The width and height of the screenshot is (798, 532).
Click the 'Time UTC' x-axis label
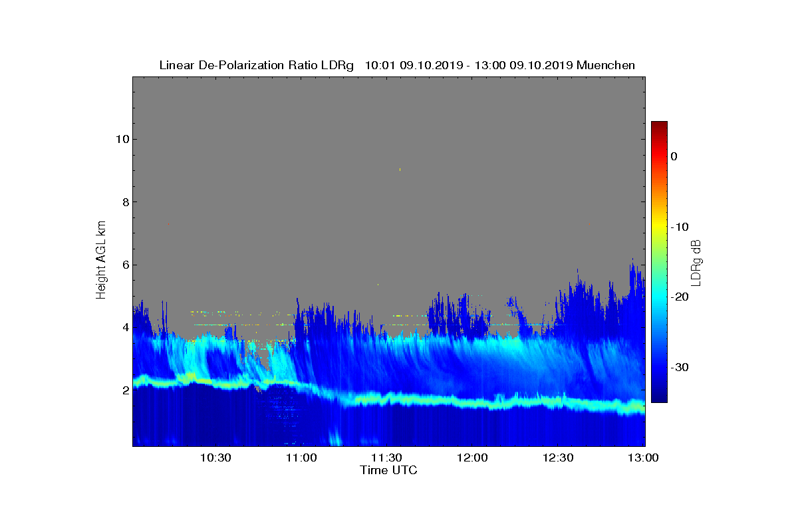pyautogui.click(x=389, y=471)
